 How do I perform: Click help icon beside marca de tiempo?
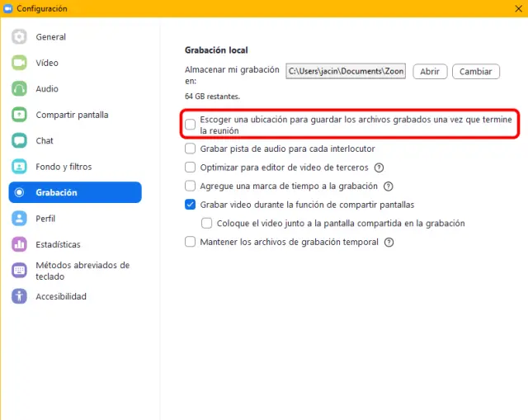(389, 186)
